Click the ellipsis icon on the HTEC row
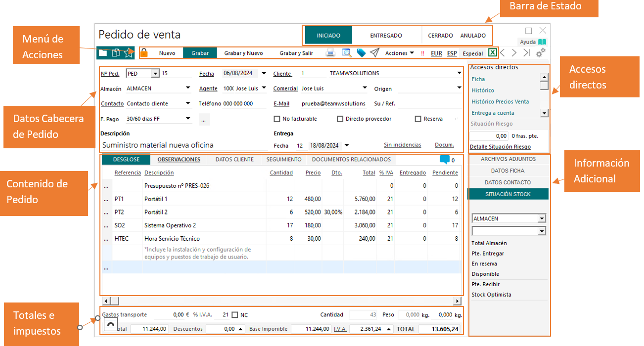644x346 pixels. coord(105,239)
